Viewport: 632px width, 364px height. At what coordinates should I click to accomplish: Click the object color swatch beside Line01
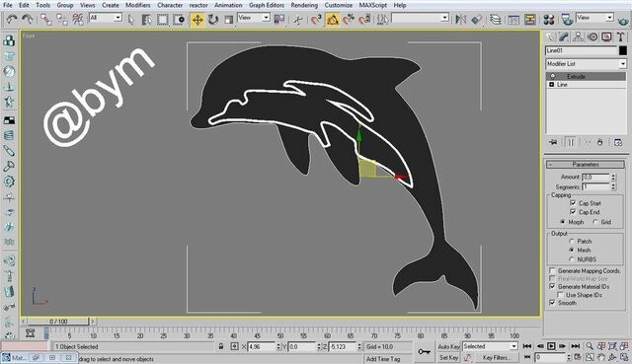pos(623,50)
